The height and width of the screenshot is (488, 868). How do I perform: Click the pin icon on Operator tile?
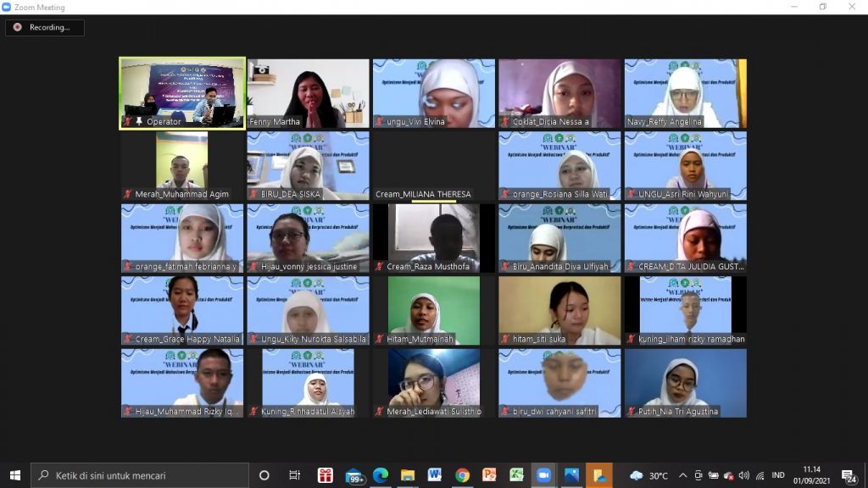coord(140,122)
